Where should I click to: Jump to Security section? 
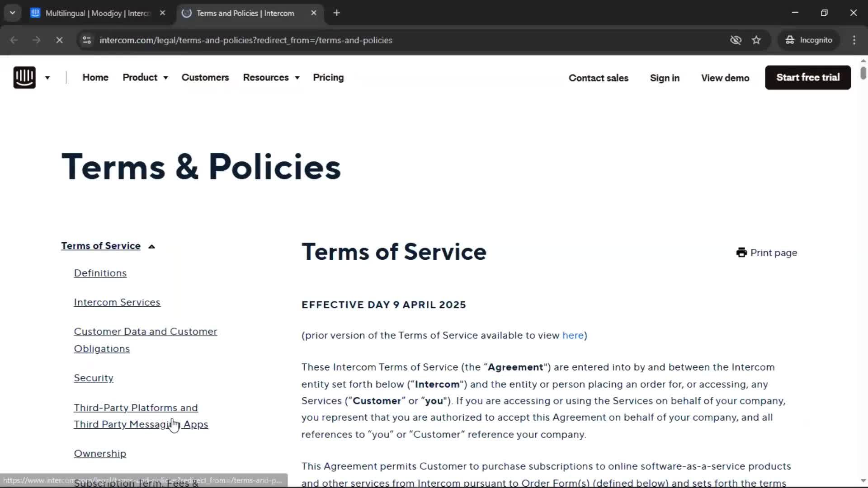pyautogui.click(x=94, y=378)
